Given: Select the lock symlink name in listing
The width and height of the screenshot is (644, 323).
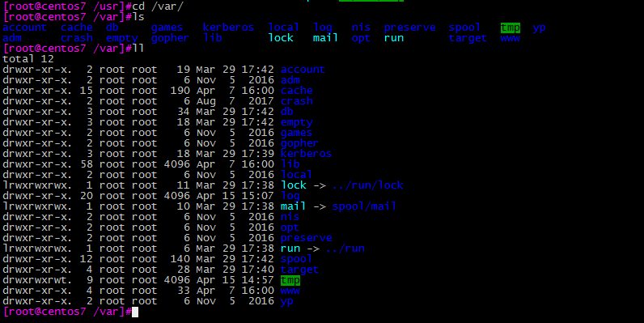Looking at the screenshot, I should 294,185.
